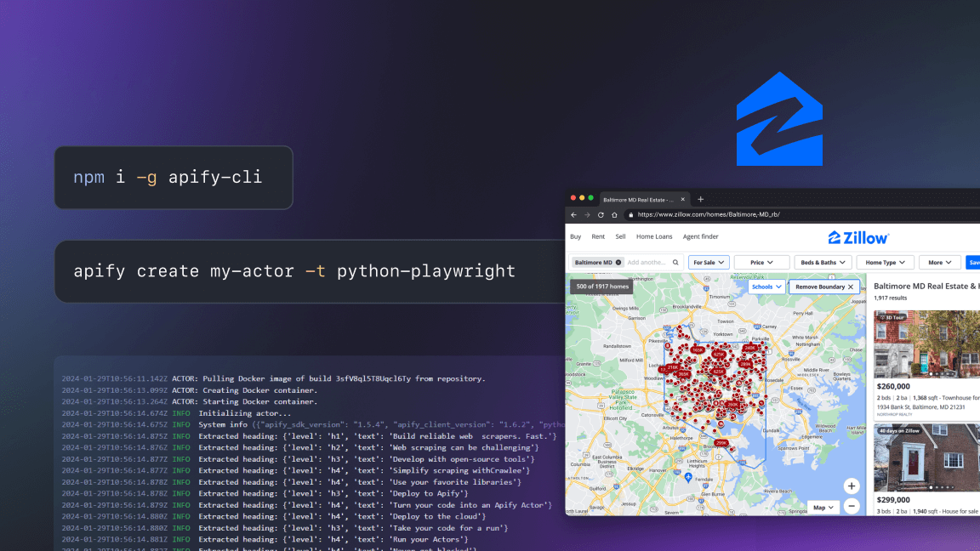Click the 299K price pin on the map
The image size is (980, 551).
pyautogui.click(x=721, y=442)
